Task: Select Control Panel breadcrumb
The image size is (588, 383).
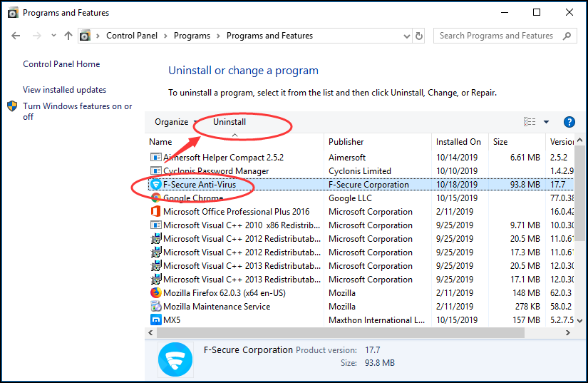Action: click(132, 36)
